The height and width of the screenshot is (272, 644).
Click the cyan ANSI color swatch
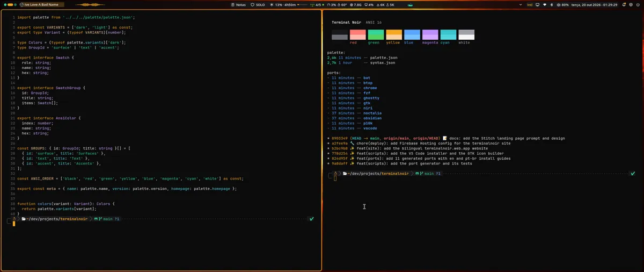point(448,35)
